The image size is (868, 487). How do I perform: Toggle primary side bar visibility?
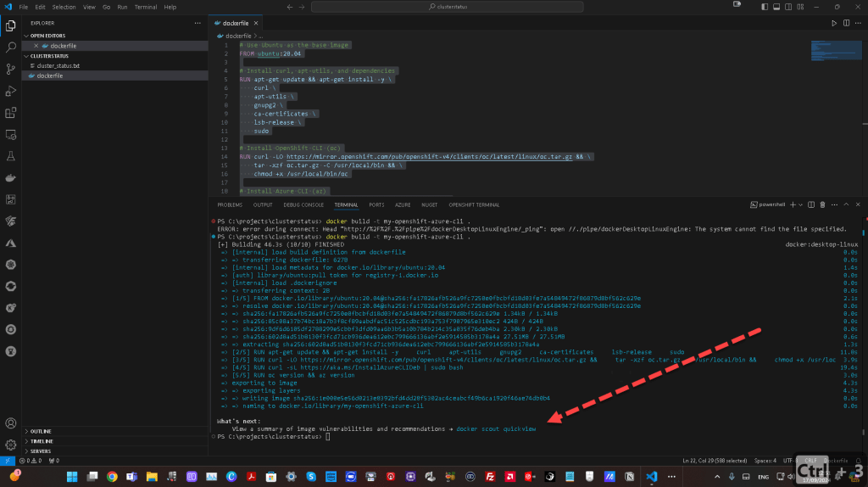(x=765, y=7)
